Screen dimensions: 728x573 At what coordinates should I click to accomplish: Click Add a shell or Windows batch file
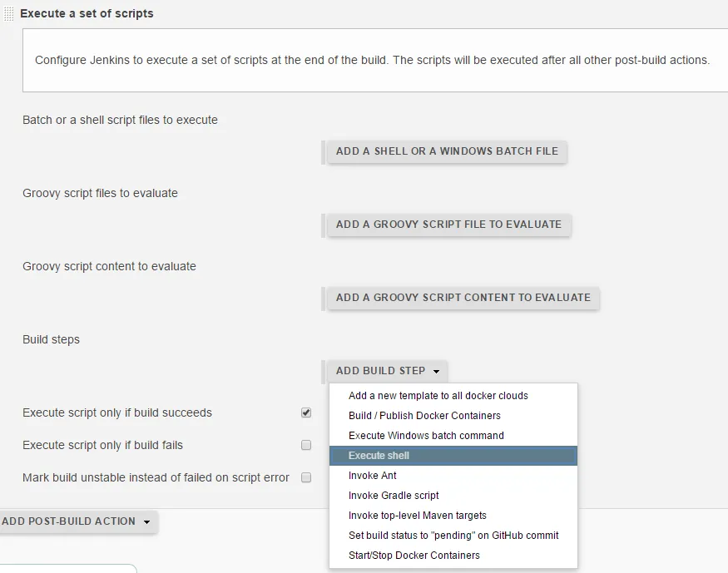point(445,151)
